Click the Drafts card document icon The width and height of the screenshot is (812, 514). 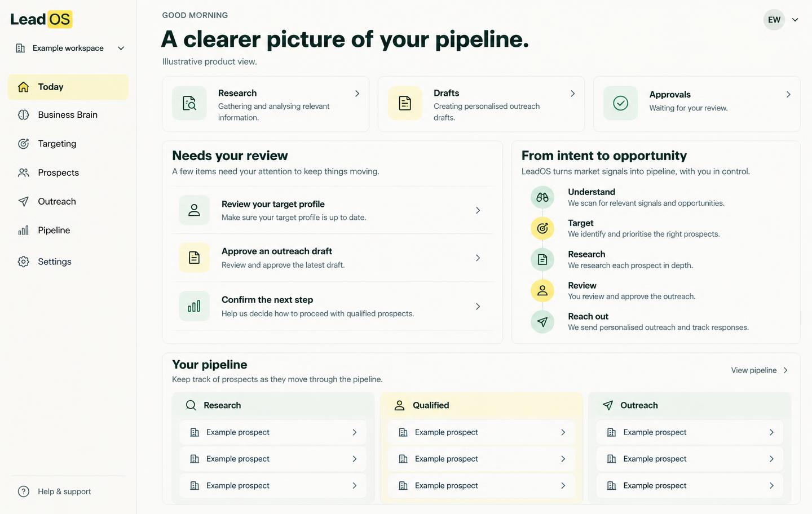click(x=405, y=103)
